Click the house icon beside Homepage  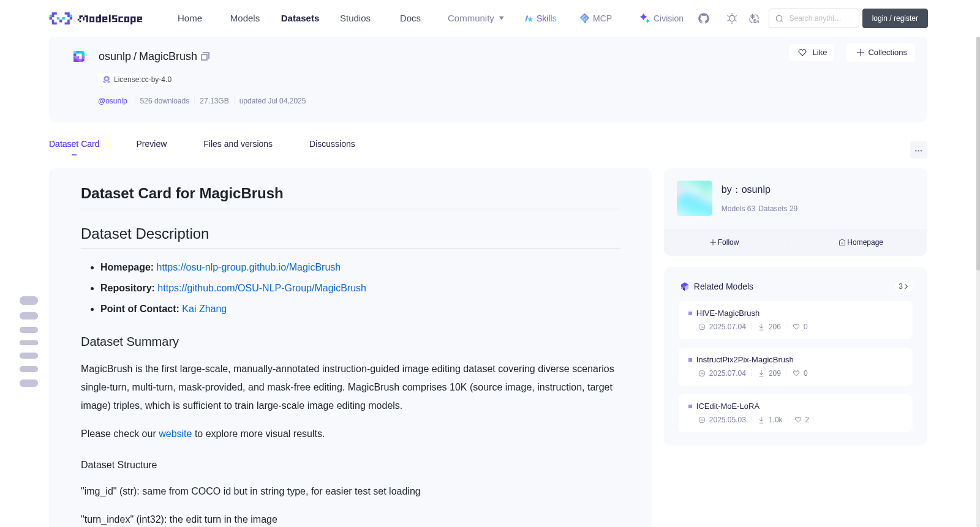point(842,242)
